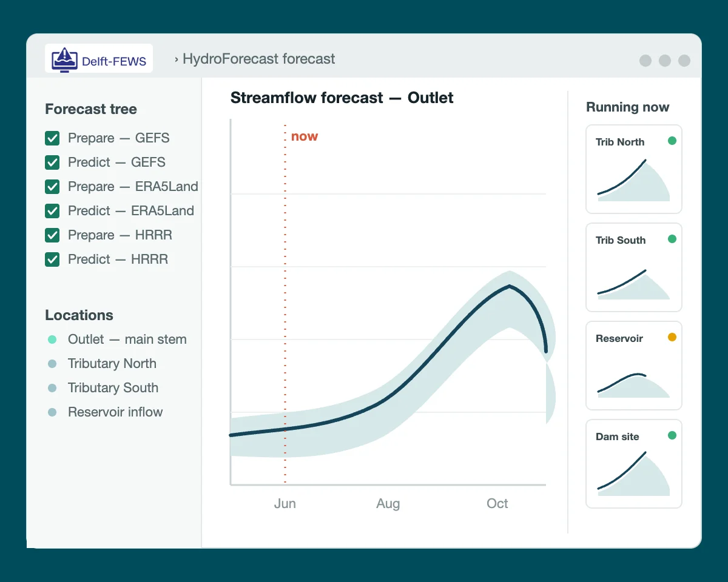Click the orange status dot on Reservoir
728x582 pixels.
click(672, 337)
